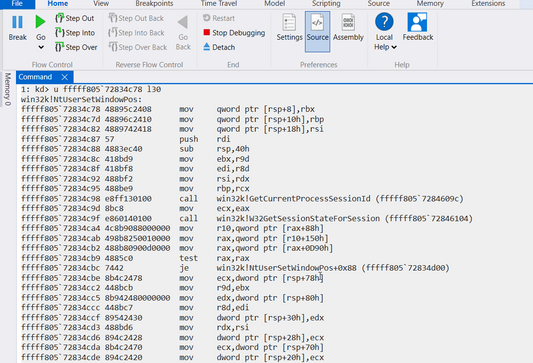Click the Local Help question icon

coord(384,22)
